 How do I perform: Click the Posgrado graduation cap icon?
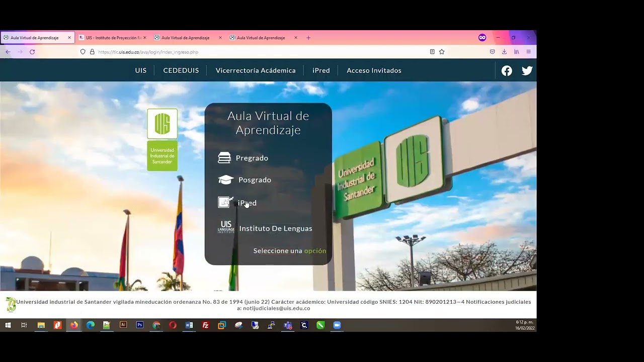(x=226, y=179)
